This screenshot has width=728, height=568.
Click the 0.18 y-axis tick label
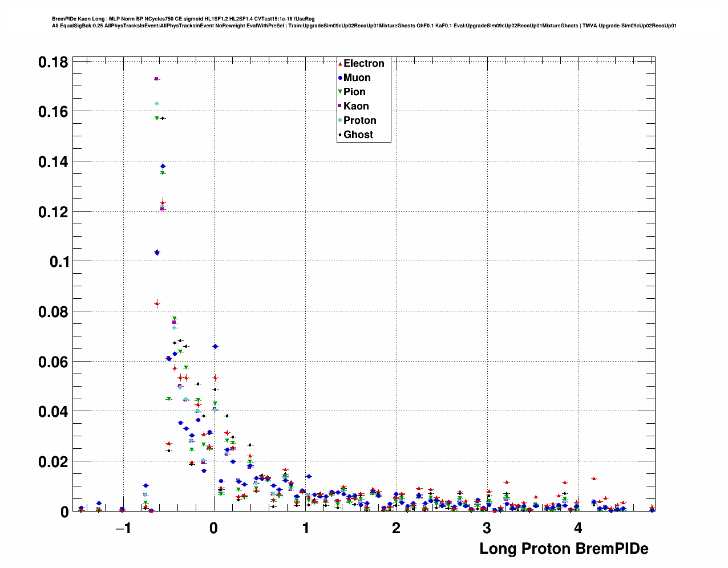[x=53, y=62]
